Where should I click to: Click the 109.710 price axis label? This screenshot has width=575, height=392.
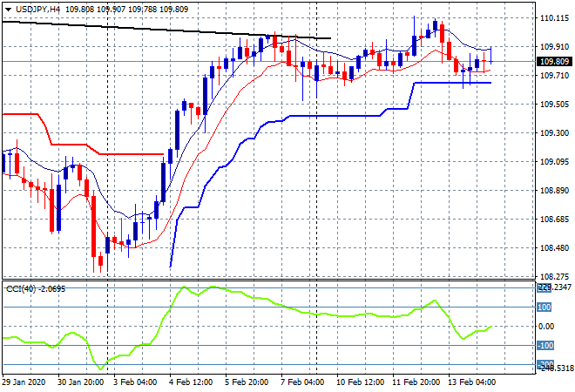(x=554, y=76)
